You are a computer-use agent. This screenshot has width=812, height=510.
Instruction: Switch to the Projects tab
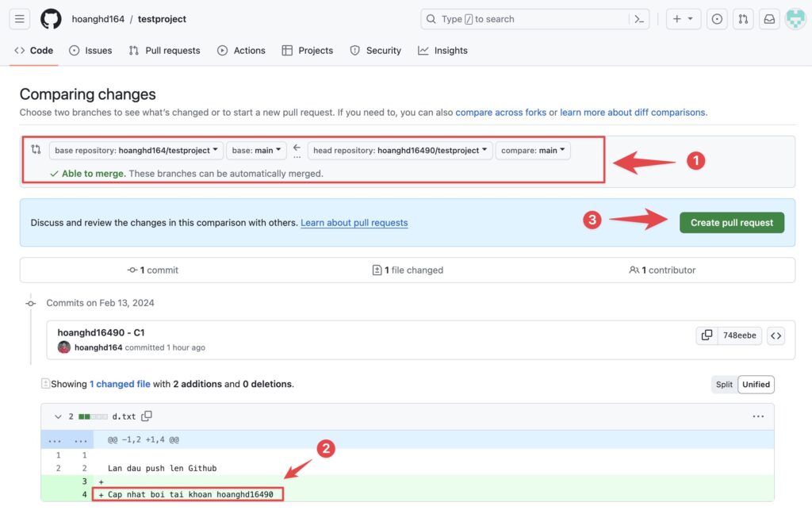click(308, 50)
